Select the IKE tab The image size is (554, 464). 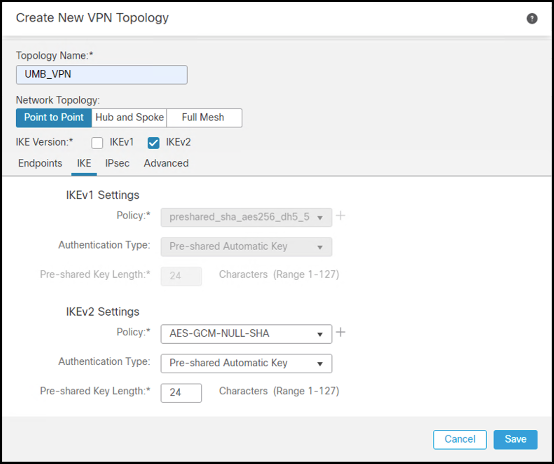tap(84, 164)
